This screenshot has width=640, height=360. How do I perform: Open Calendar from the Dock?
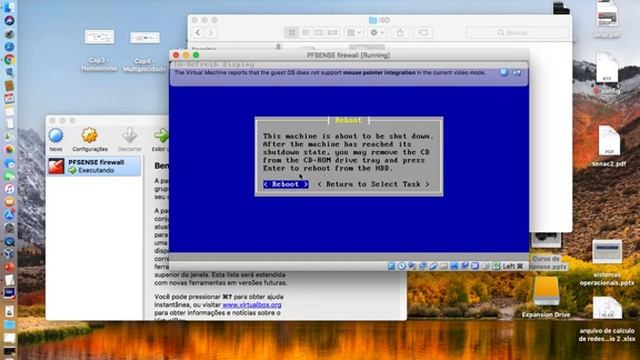pos(9,98)
